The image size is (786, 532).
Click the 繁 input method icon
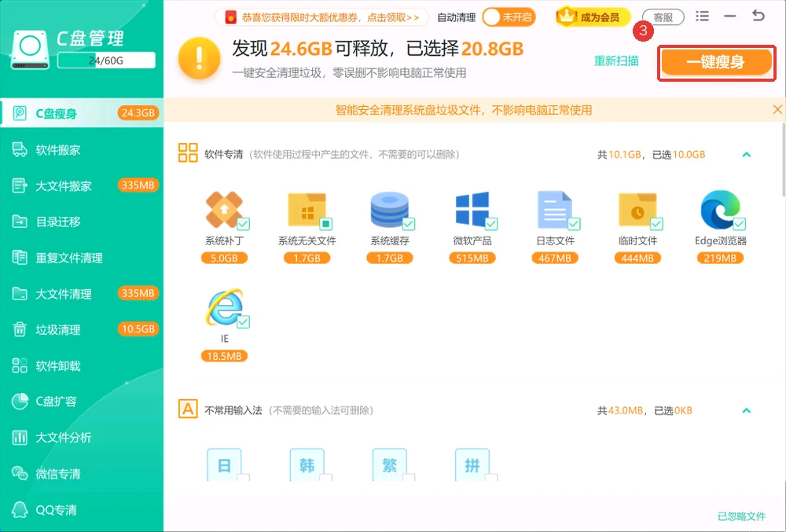pos(390,465)
